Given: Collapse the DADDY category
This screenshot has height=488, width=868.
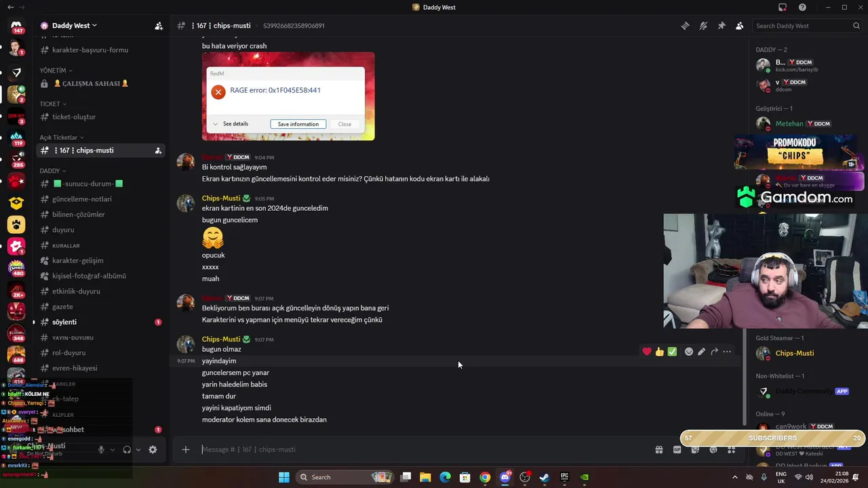Looking at the screenshot, I should point(53,171).
